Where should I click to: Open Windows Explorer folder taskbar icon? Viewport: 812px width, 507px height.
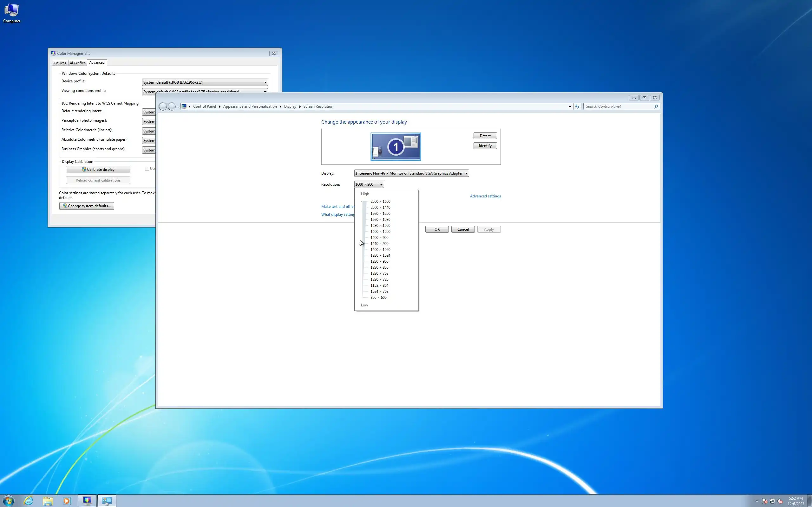[48, 501]
